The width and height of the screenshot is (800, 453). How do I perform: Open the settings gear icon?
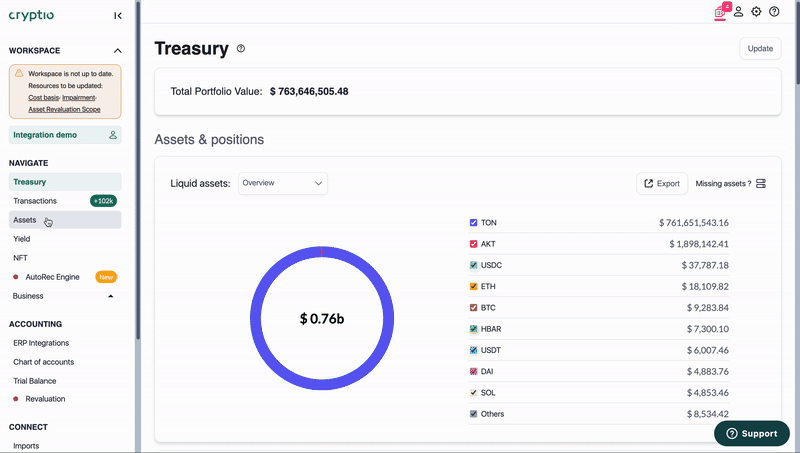(756, 11)
